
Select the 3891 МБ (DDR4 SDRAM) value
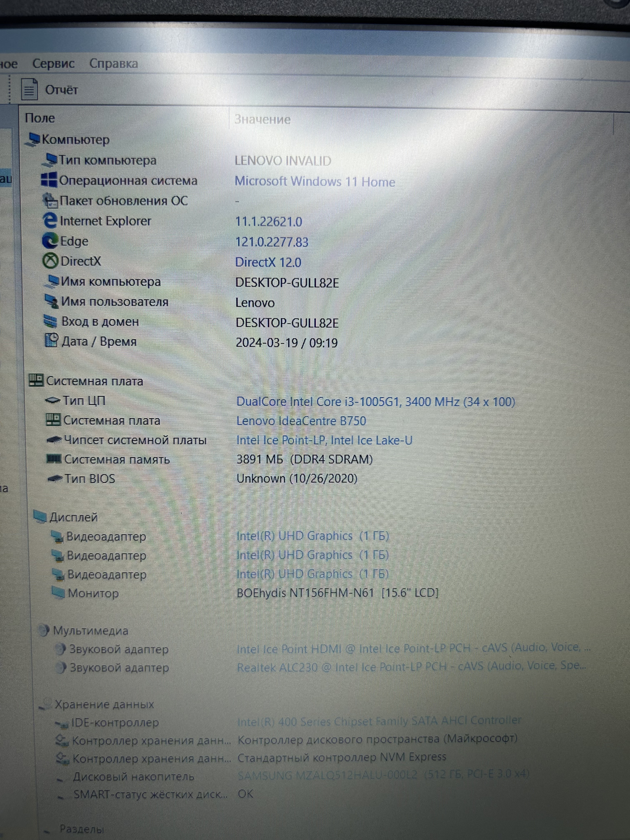(305, 459)
